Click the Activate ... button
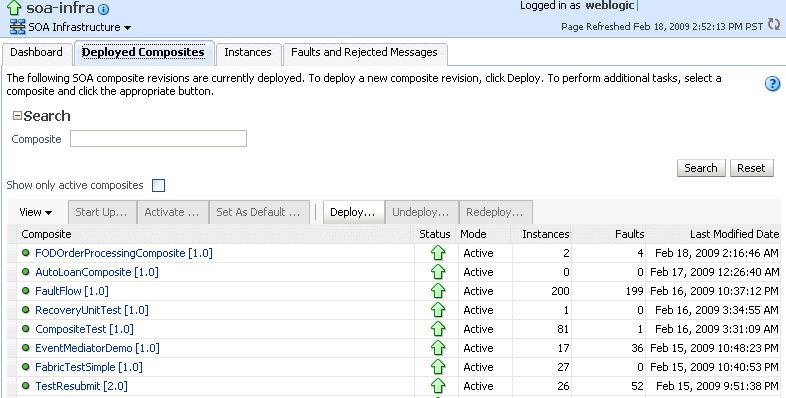 (x=172, y=212)
